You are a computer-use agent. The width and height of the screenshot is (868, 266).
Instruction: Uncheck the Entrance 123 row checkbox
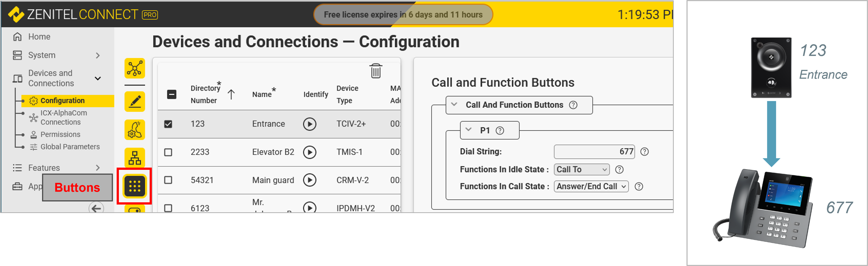(168, 124)
